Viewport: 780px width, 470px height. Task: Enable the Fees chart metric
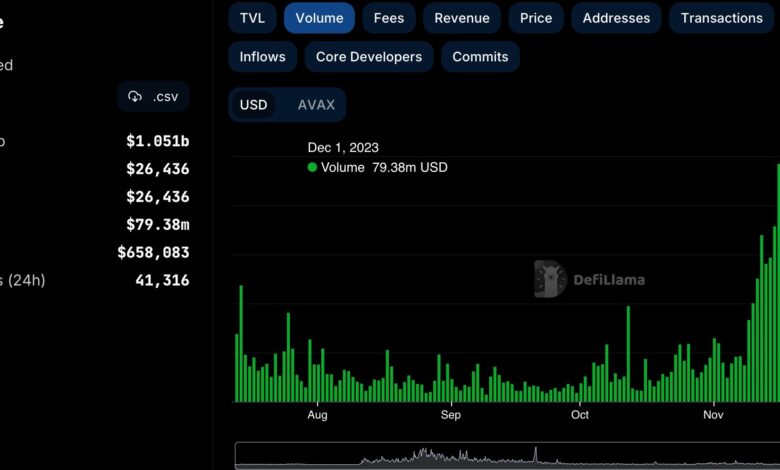click(x=389, y=18)
